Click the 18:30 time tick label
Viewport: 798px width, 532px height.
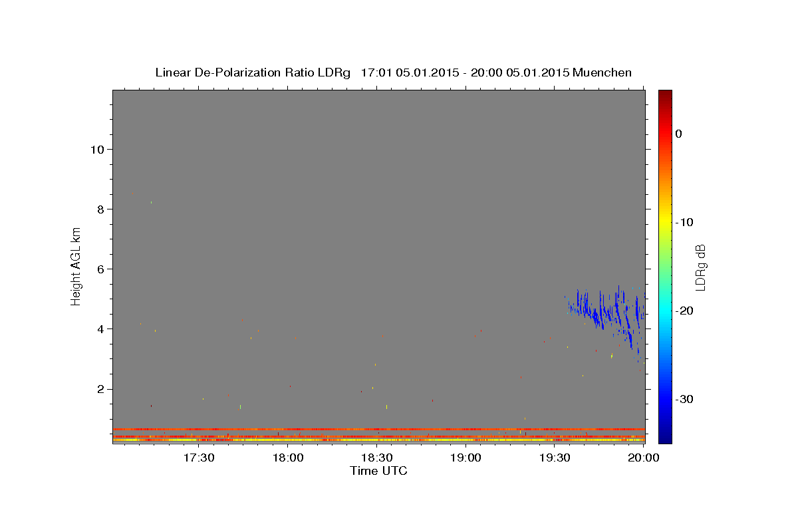pos(377,458)
